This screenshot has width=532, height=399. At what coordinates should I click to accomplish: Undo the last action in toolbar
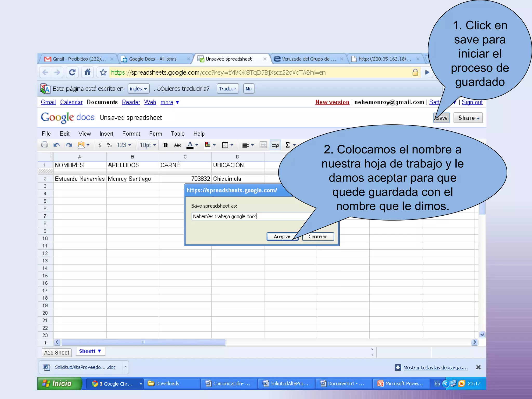57,145
